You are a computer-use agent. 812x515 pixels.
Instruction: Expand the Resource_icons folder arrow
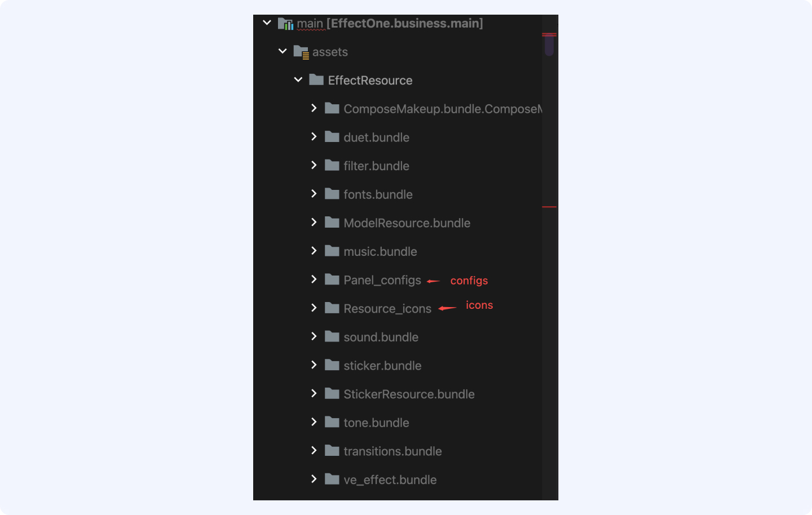click(x=314, y=308)
